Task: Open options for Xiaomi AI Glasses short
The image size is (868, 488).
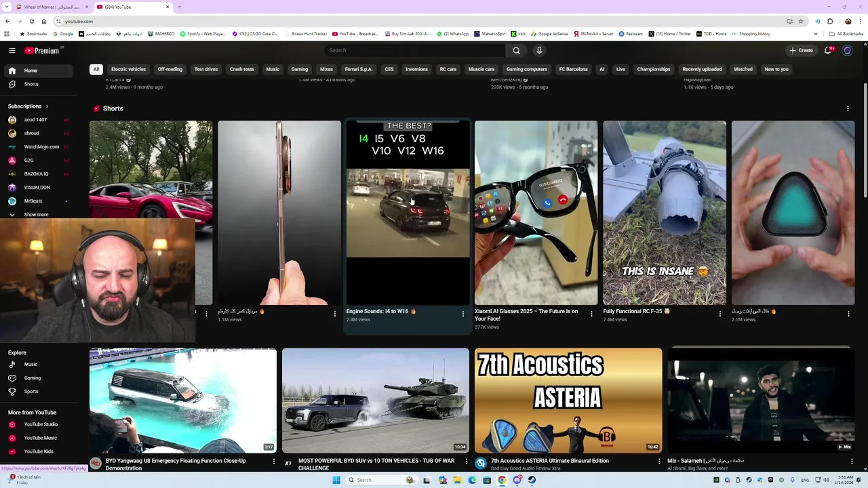Action: (x=591, y=314)
